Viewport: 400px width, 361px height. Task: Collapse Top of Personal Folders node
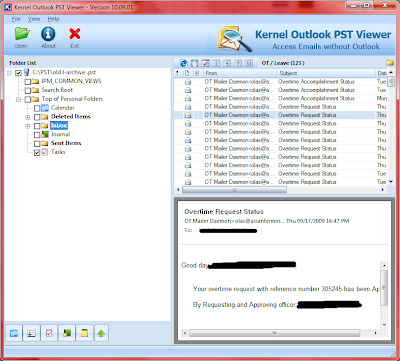19,99
